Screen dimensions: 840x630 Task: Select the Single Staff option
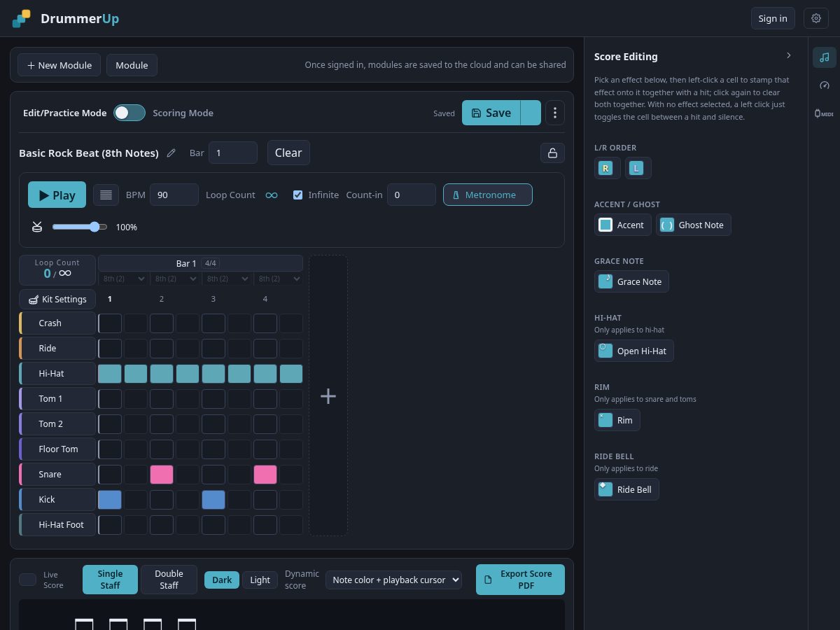pos(110,580)
